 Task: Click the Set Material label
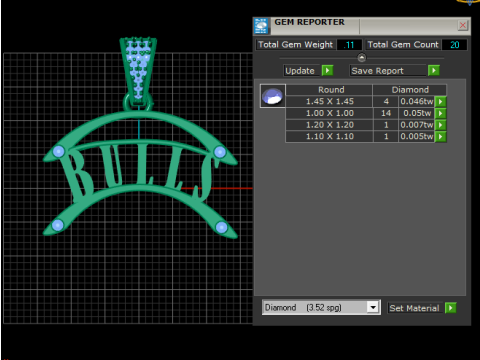pyautogui.click(x=414, y=308)
